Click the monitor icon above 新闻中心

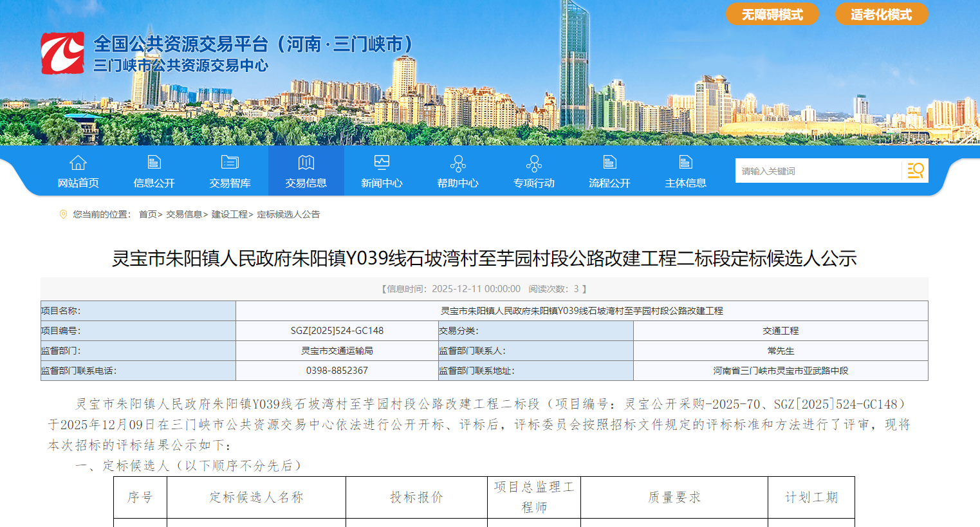(x=382, y=162)
